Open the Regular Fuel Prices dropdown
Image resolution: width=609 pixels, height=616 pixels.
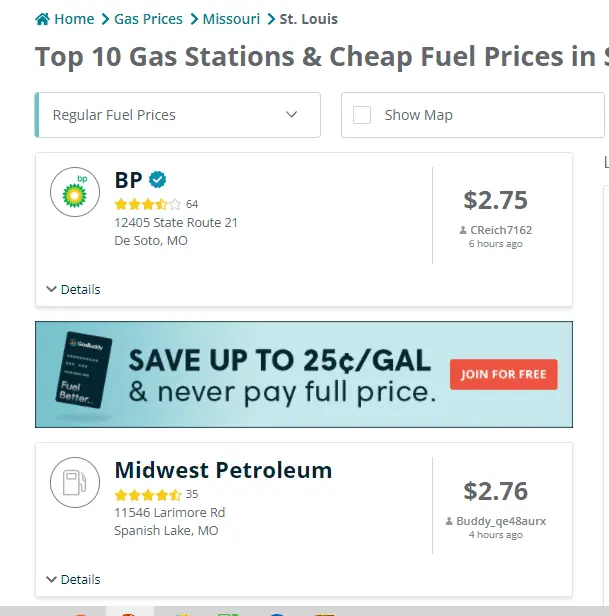pos(177,115)
